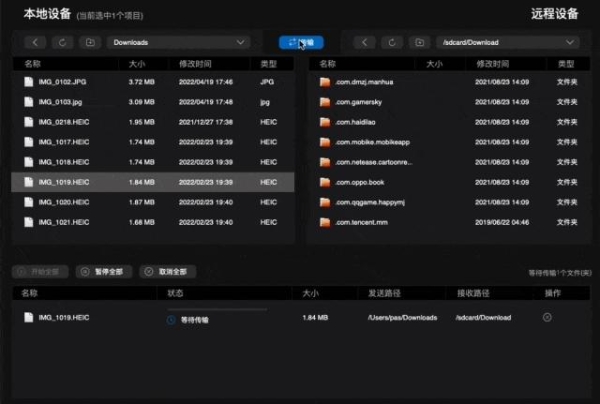
Task: Sort remote files by 类型 column
Action: [566, 64]
